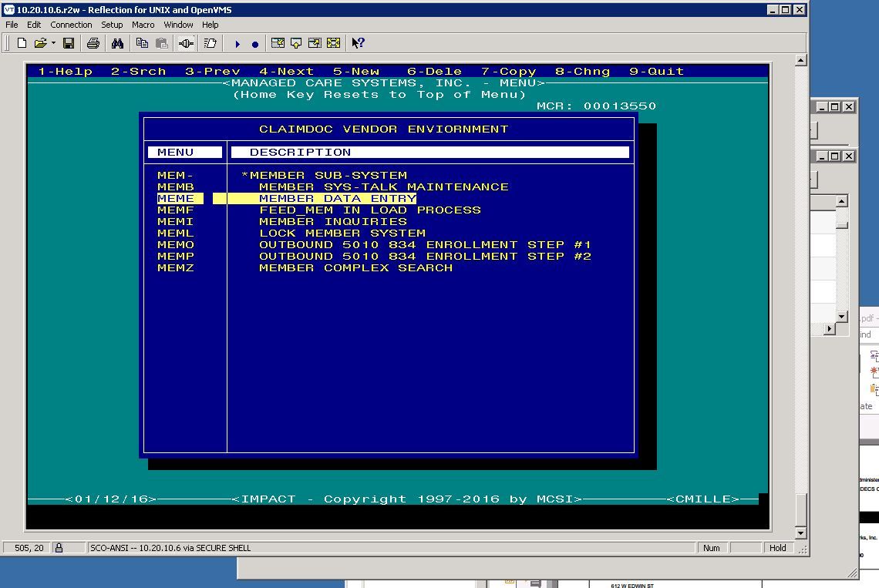Click the Print toolbar icon
Image resolution: width=879 pixels, height=588 pixels.
click(x=93, y=43)
